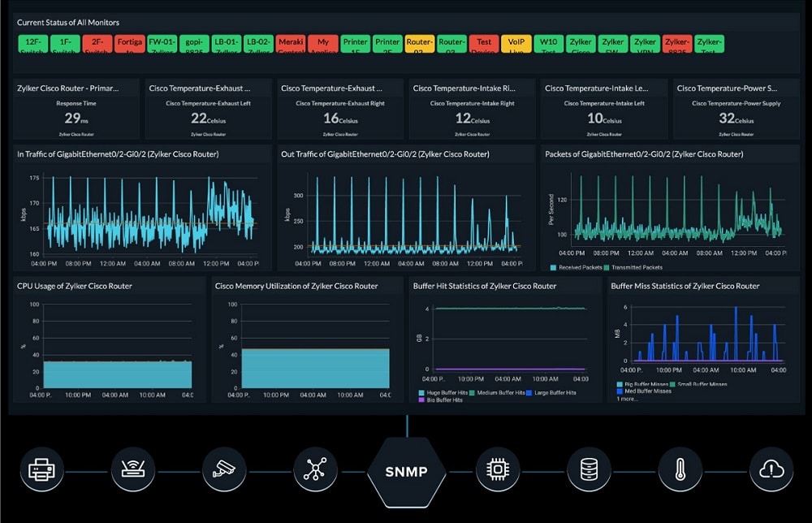This screenshot has height=523, width=812.
Task: Click the 29 ms response time value
Action: point(76,119)
